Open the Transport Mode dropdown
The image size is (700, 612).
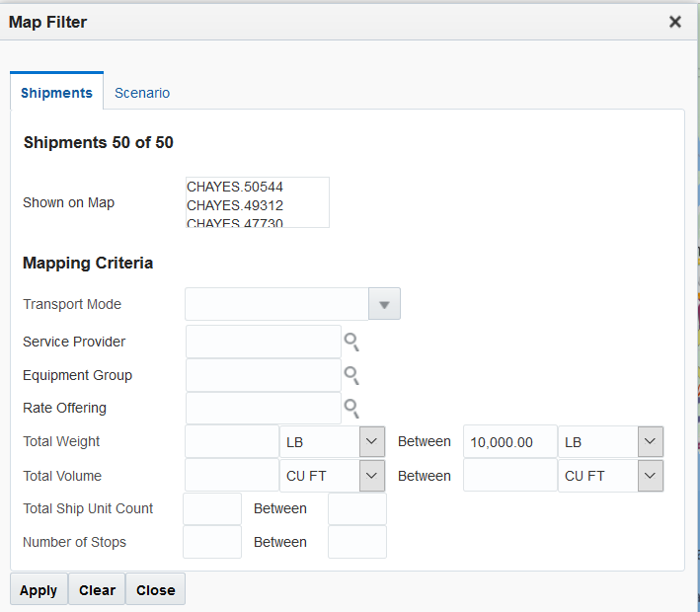[384, 304]
